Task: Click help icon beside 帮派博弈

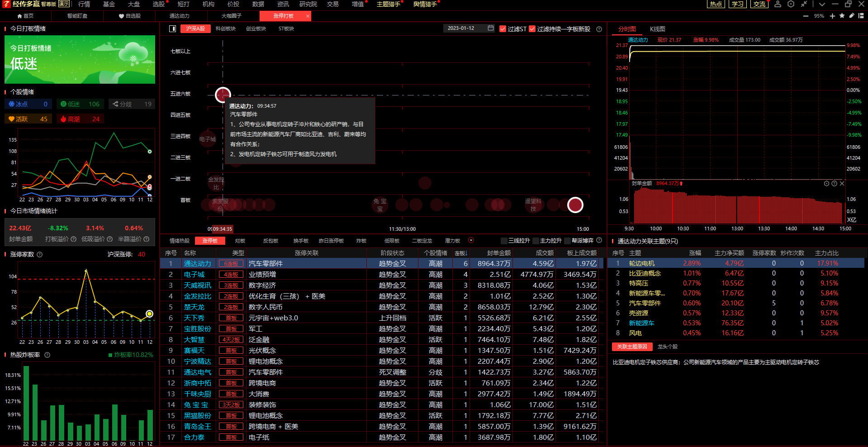Action: pyautogui.click(x=599, y=240)
